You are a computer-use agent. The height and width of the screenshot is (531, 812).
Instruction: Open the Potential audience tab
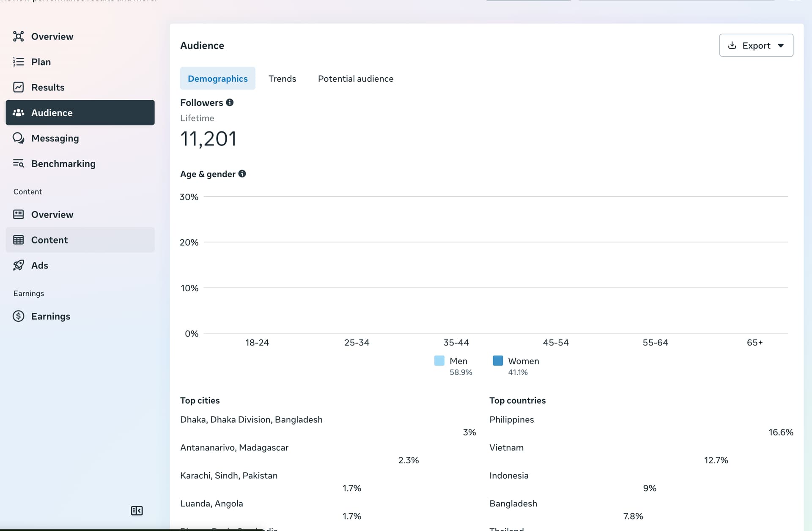tap(355, 79)
